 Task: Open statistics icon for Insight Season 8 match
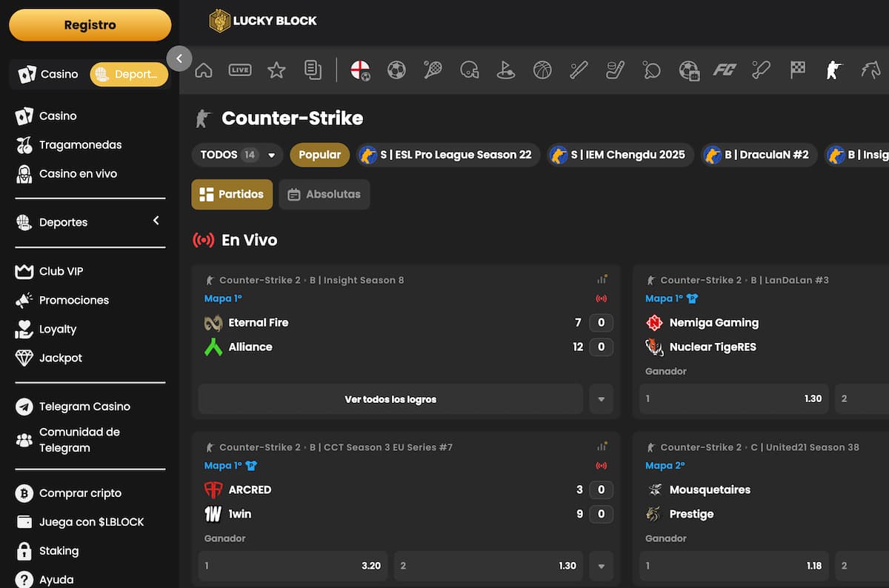(602, 280)
